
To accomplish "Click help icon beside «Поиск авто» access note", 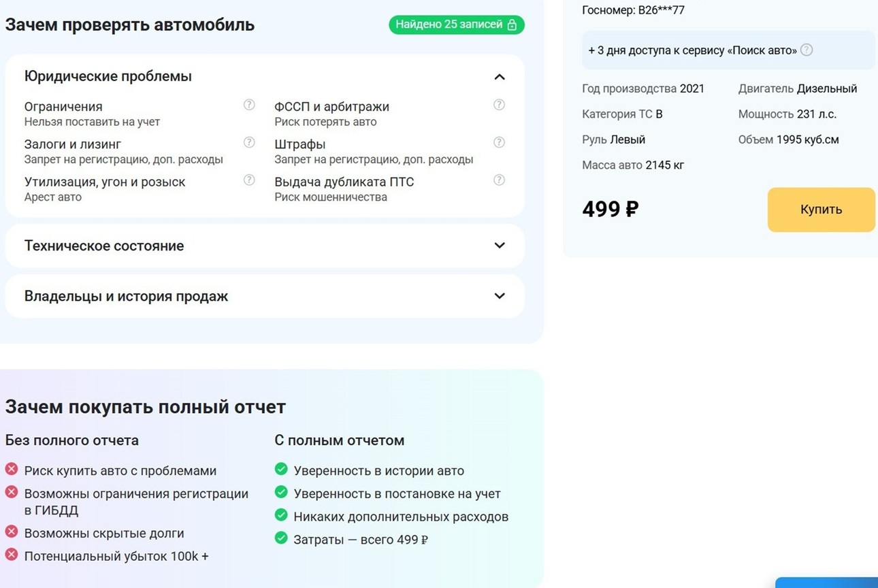I will pyautogui.click(x=807, y=50).
